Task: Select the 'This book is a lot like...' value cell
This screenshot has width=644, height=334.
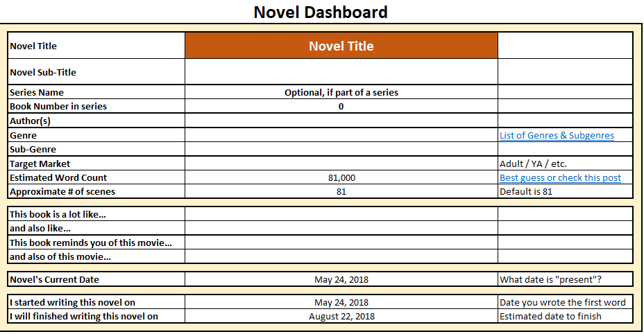Action: coord(341,214)
